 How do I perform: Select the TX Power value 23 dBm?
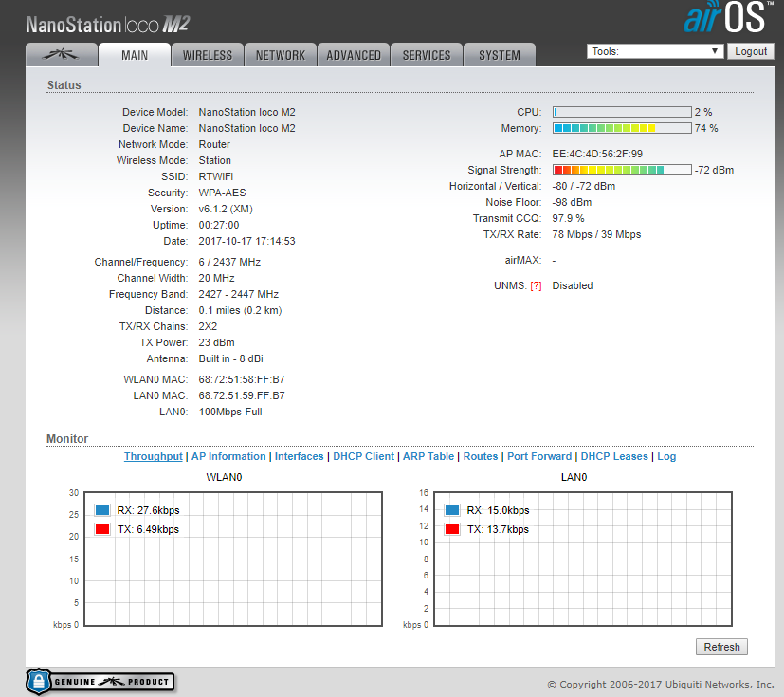216,342
